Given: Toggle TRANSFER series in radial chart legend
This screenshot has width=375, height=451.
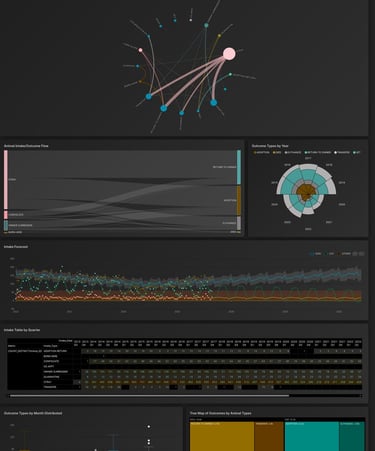Looking at the screenshot, I should click(x=342, y=152).
